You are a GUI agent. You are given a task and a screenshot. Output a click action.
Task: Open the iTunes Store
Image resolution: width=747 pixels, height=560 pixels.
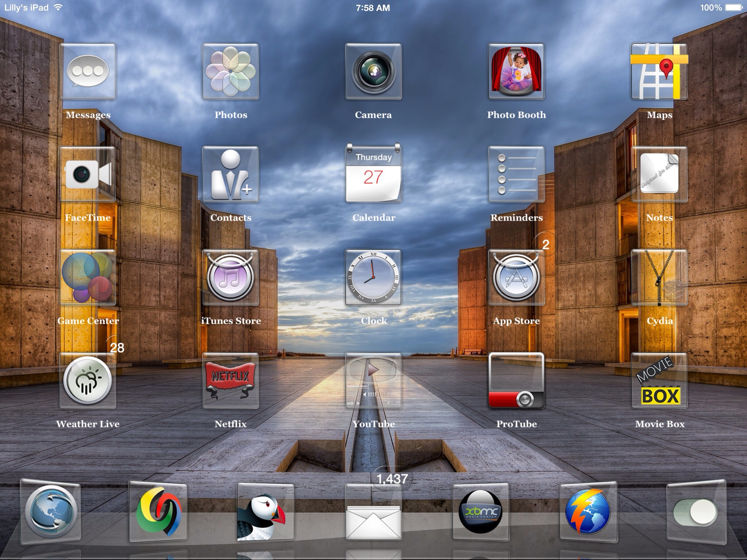pos(231,277)
